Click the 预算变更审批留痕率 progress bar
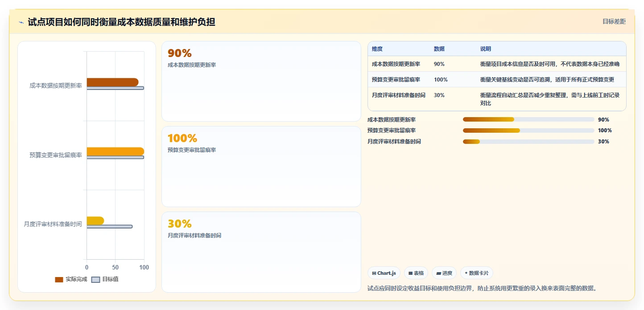The height and width of the screenshot is (310, 644). point(528,131)
